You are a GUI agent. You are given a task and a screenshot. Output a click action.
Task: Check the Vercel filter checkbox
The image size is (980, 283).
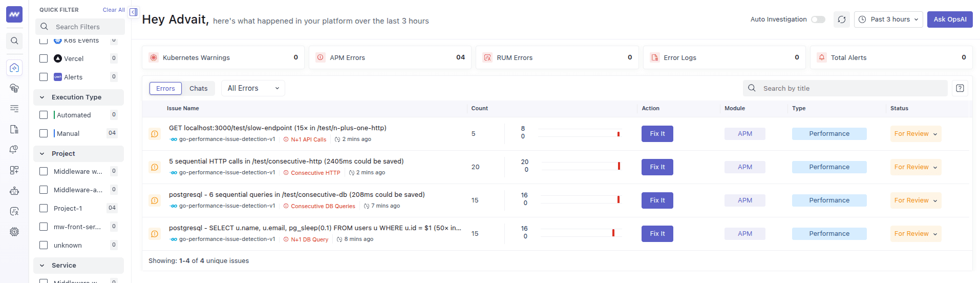point(44,58)
